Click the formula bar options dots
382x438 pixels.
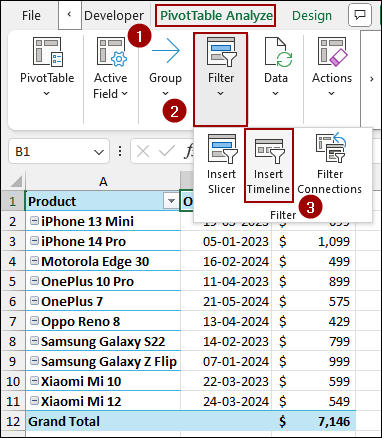coord(120,152)
